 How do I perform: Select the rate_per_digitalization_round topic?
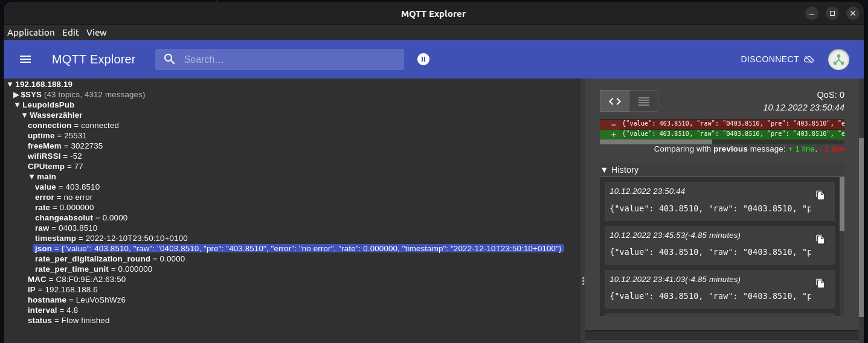(x=110, y=259)
